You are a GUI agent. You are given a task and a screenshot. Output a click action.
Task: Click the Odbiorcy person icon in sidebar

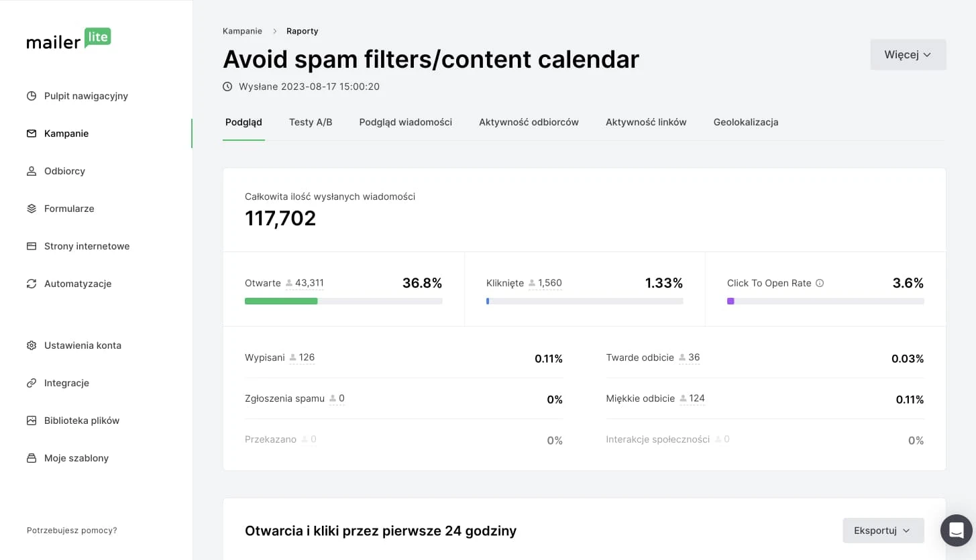pyautogui.click(x=32, y=171)
